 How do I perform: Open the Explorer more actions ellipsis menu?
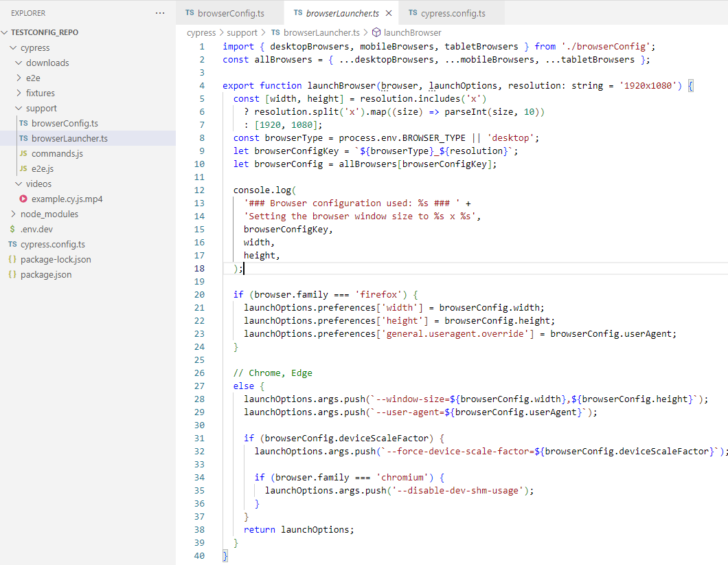[160, 13]
